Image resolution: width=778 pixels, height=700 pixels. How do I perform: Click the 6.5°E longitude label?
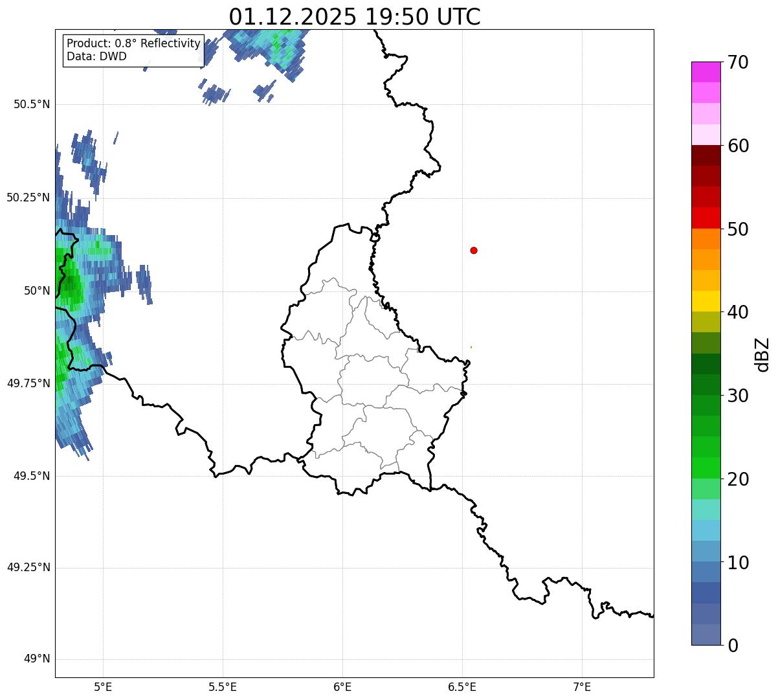[x=462, y=686]
